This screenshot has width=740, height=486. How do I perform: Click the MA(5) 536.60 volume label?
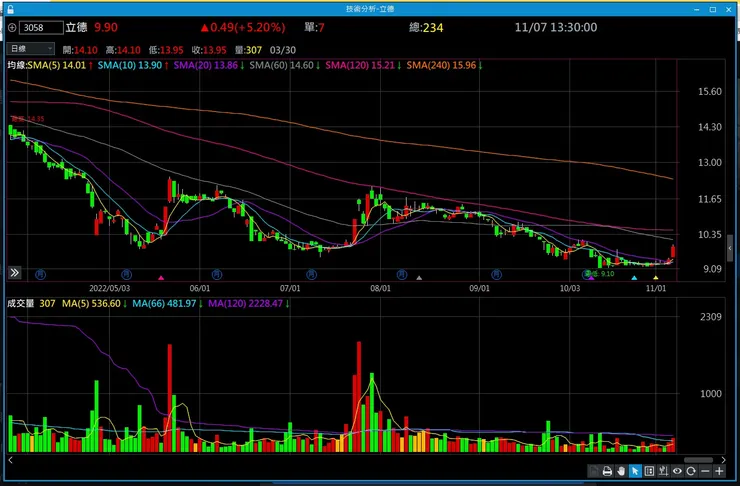pyautogui.click(x=94, y=303)
